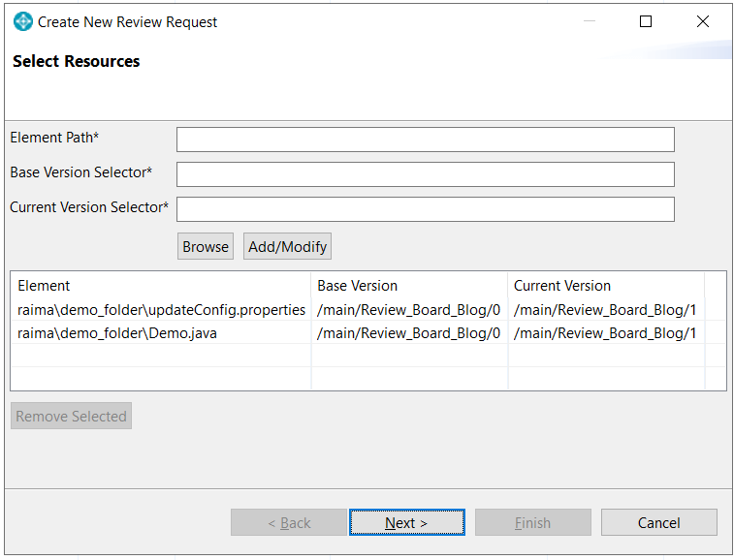Go Back to the previous wizard page
Viewport: 734px width, 560px height.
tap(289, 522)
